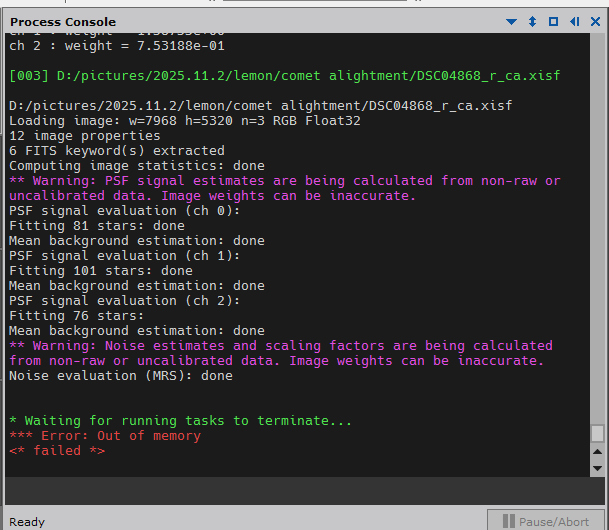Click the 'Ready' status bar text

click(27, 521)
